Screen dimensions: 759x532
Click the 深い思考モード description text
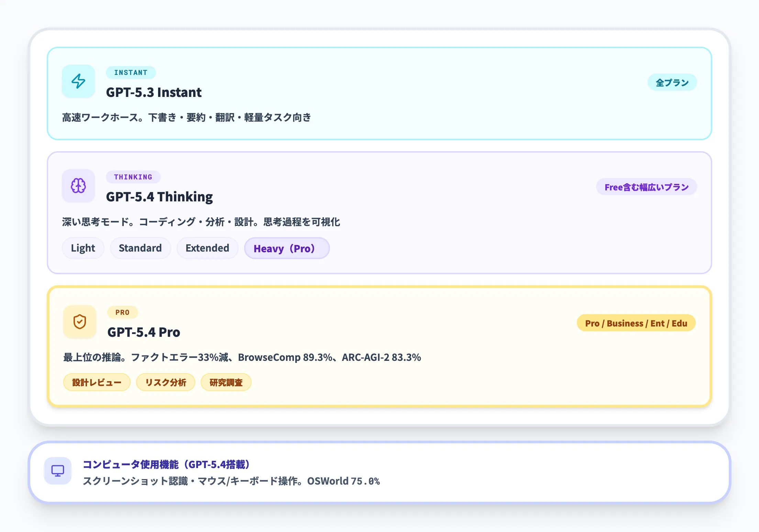point(201,222)
